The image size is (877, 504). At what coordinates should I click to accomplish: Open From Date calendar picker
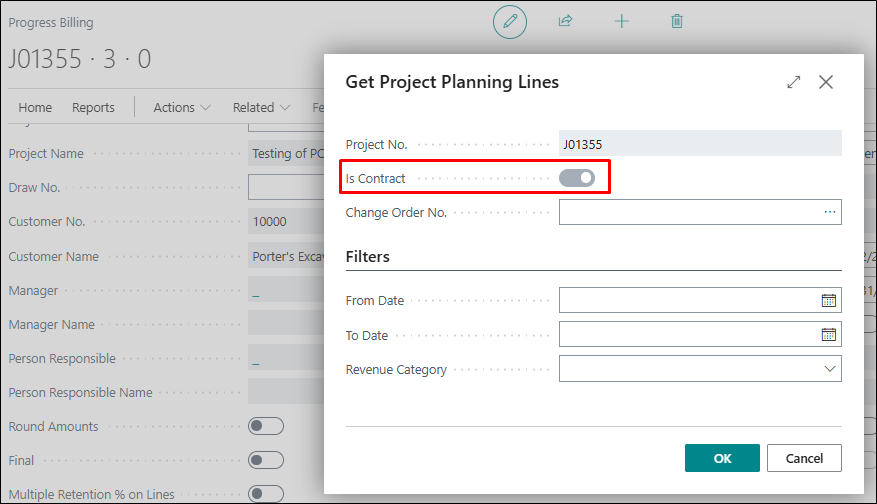(828, 300)
